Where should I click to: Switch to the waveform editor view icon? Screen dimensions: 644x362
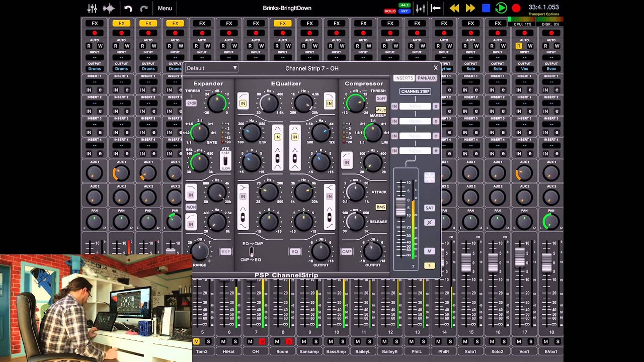pyautogui.click(x=109, y=8)
